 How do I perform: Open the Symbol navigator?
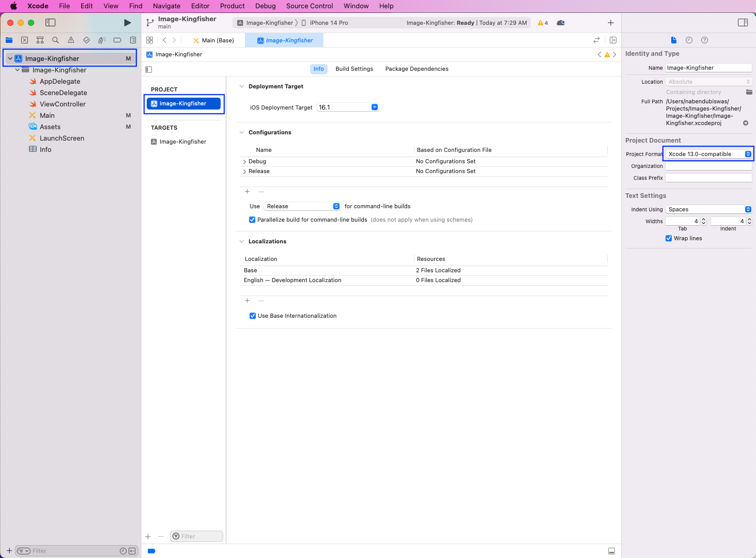(40, 40)
